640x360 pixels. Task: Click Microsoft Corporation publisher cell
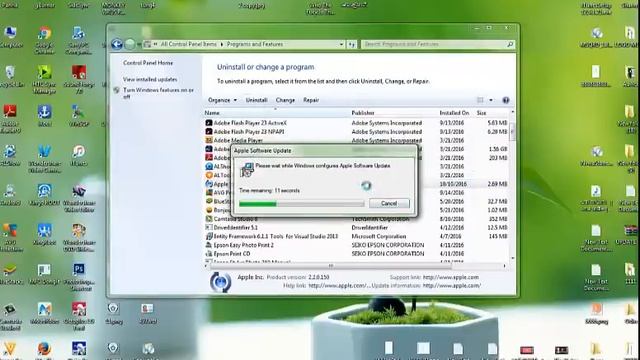click(x=379, y=236)
